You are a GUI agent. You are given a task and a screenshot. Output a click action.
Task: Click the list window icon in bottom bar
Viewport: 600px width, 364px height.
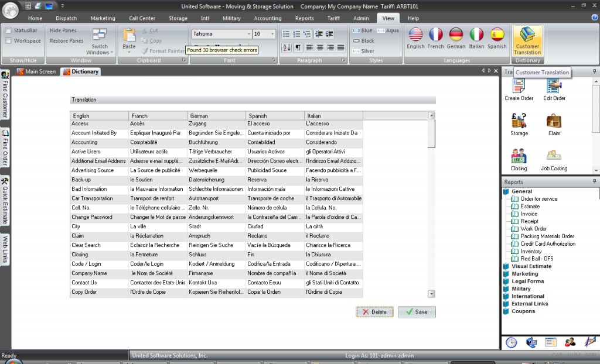coord(551,342)
